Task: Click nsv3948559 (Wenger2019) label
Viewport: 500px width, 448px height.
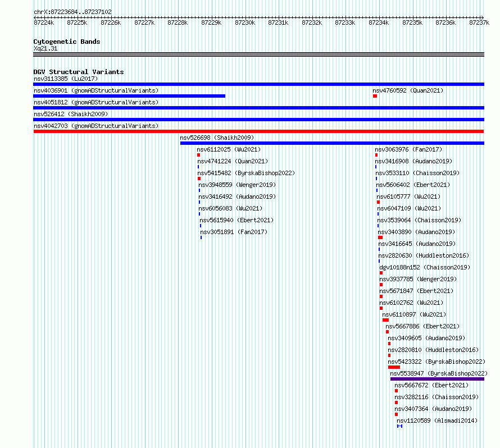Action: (237, 185)
